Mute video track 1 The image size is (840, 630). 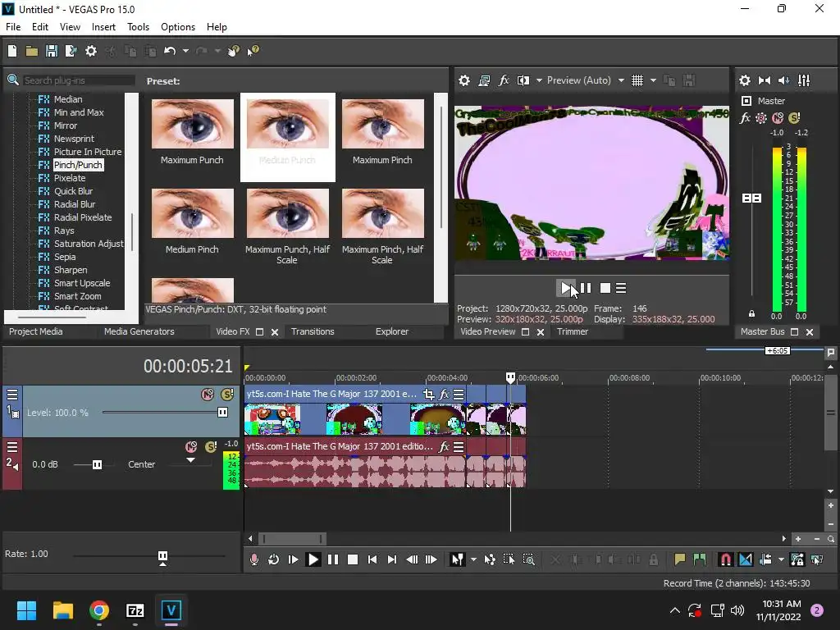point(208,395)
